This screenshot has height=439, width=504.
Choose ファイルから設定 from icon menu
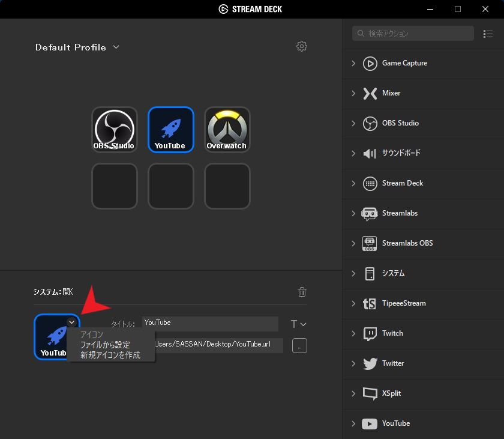click(x=105, y=345)
